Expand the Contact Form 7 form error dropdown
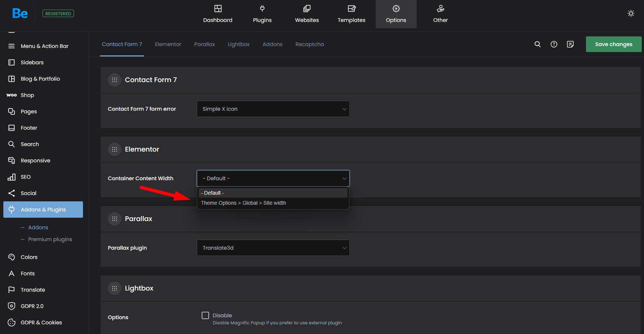 coord(273,109)
